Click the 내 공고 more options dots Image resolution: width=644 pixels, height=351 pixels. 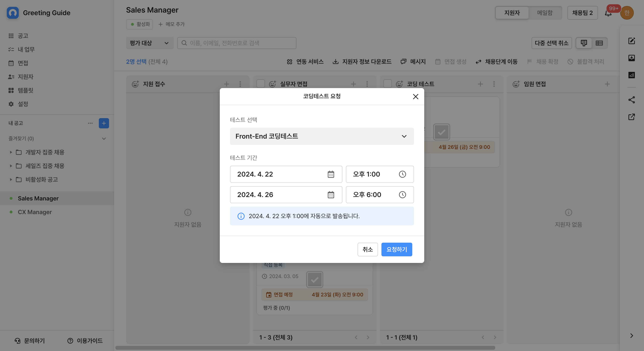tap(90, 123)
